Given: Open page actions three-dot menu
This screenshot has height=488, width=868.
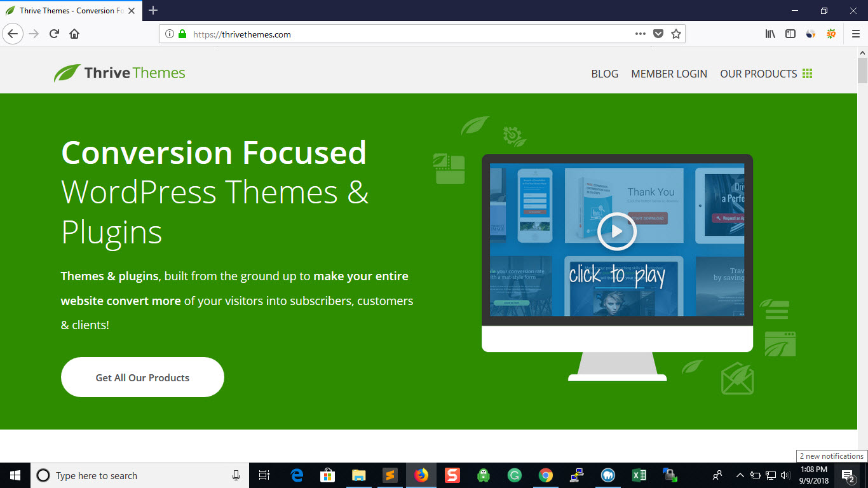Looking at the screenshot, I should (x=641, y=34).
